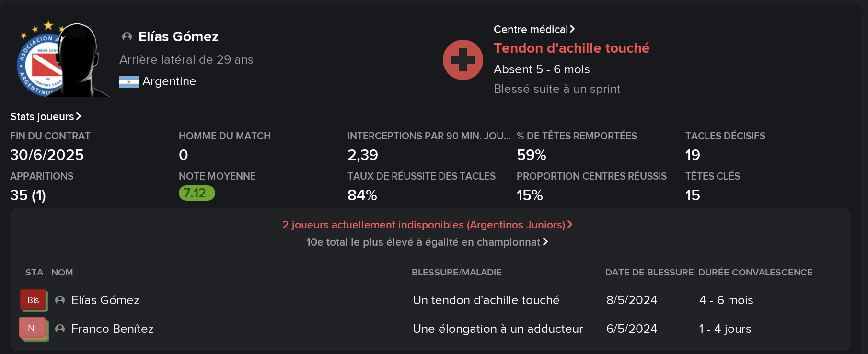Click the person icon beside the Elías Gómez header

point(127,37)
